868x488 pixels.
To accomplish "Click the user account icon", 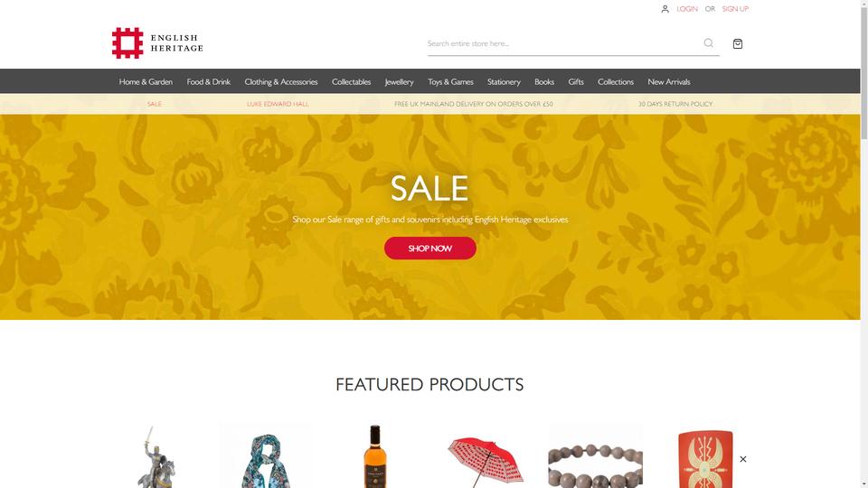I will click(665, 9).
